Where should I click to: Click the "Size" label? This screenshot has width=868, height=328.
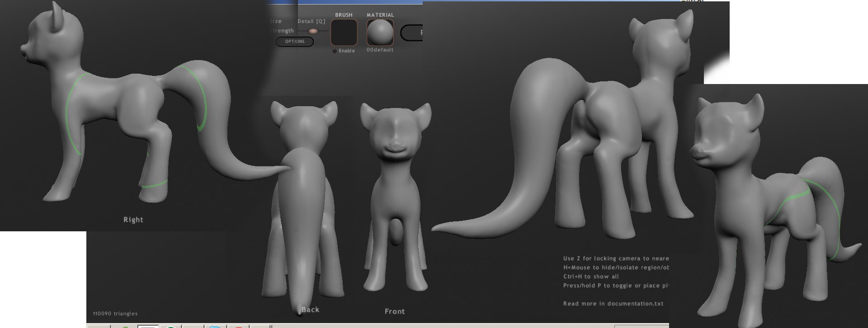[x=276, y=21]
